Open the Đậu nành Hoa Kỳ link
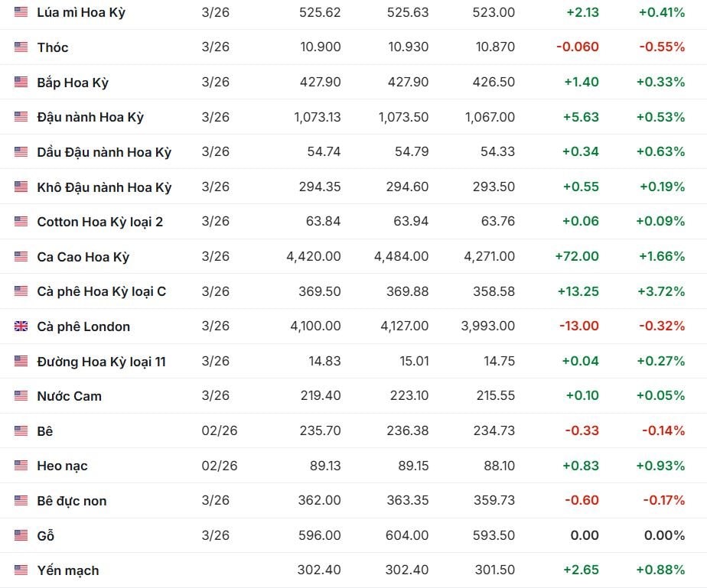 (x=90, y=118)
